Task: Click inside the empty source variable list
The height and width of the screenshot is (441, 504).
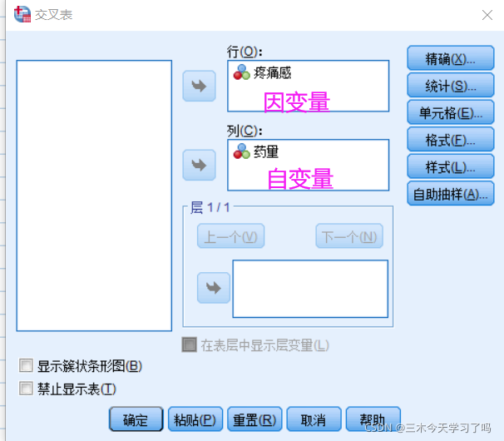Action: 94,196
